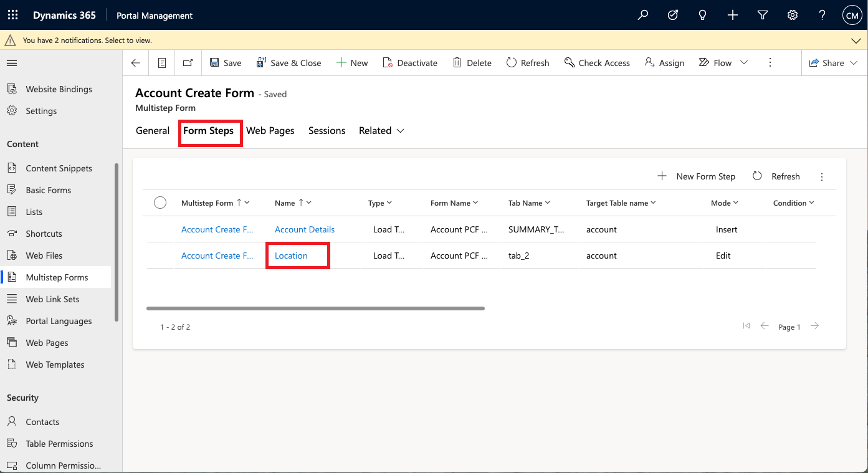The height and width of the screenshot is (473, 868).
Task: Refresh the Form Steps subgrid
Action: tap(776, 176)
